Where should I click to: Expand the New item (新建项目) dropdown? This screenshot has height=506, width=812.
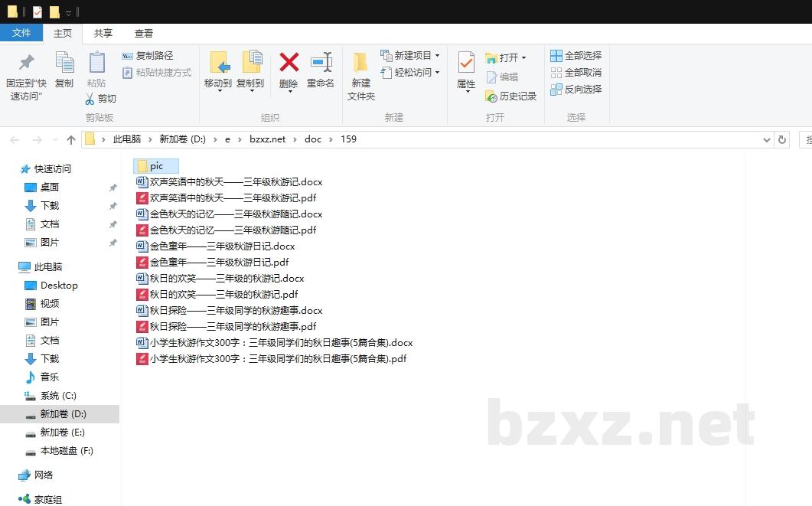437,56
